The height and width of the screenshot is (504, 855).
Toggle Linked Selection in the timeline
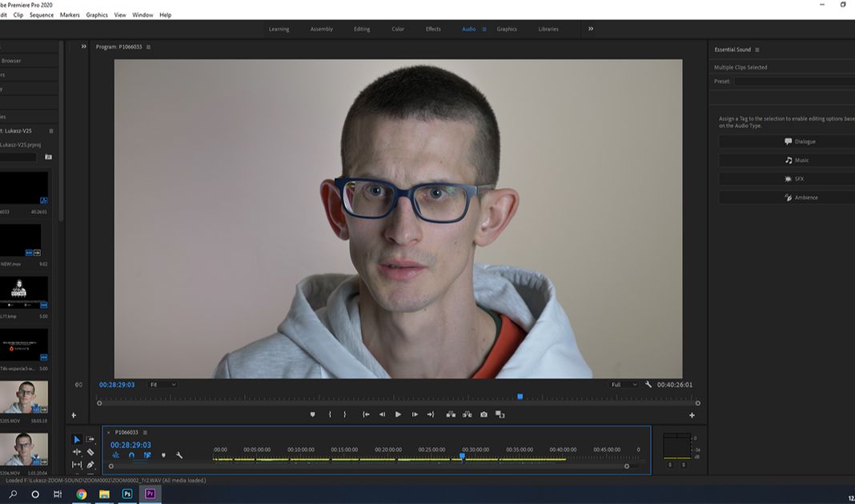click(147, 455)
